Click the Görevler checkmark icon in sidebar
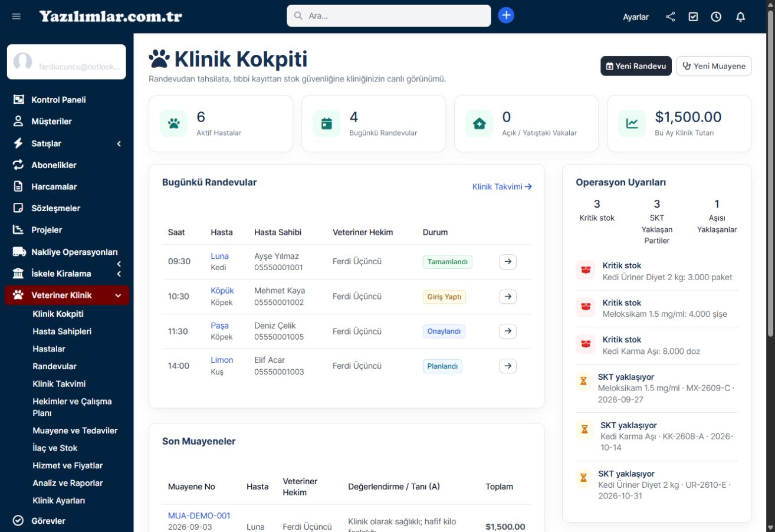 pyautogui.click(x=18, y=521)
